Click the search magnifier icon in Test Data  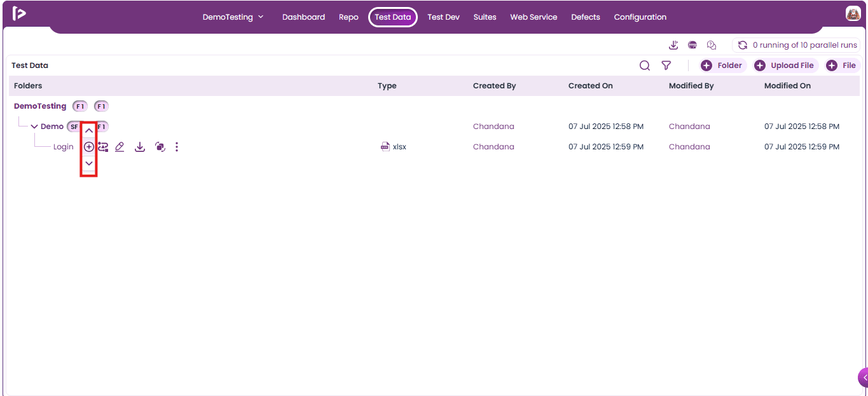click(x=645, y=65)
